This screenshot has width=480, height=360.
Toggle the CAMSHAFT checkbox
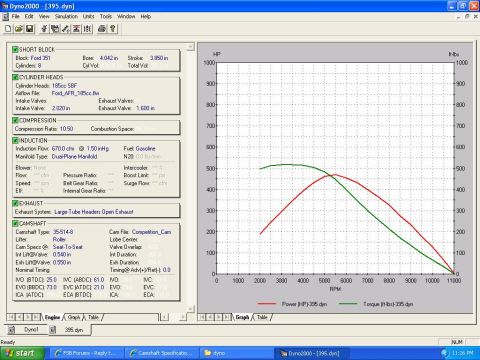(x=15, y=223)
